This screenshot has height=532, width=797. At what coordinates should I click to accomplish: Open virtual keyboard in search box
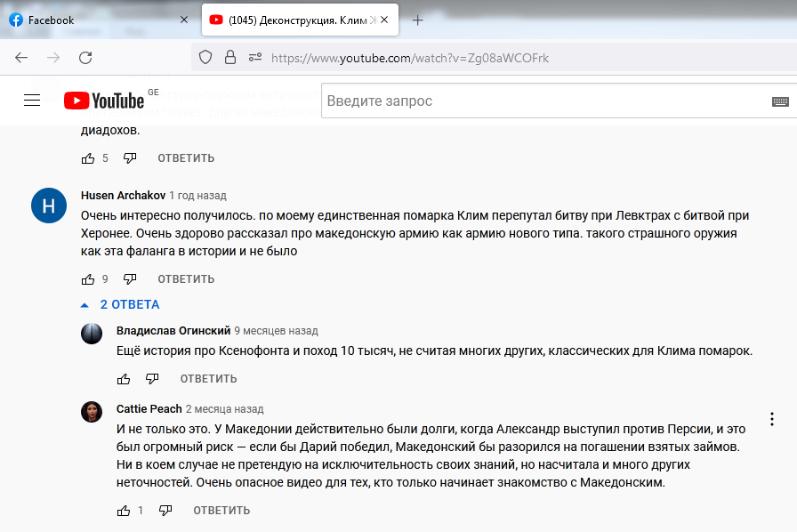tap(780, 101)
